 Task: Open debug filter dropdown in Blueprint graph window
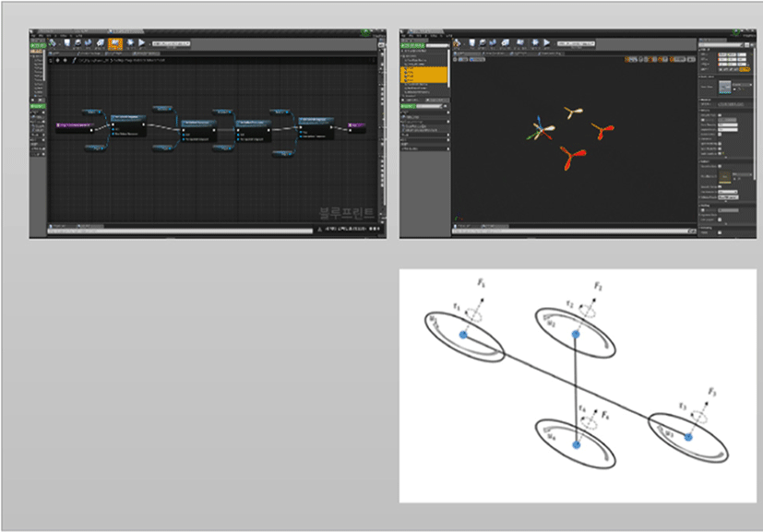[171, 43]
